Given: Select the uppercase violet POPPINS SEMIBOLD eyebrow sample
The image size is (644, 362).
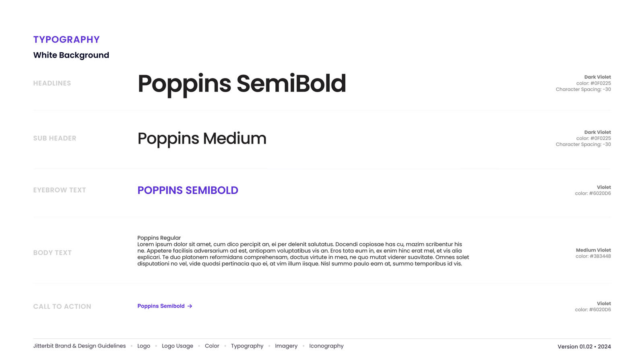Looking at the screenshot, I should (188, 190).
